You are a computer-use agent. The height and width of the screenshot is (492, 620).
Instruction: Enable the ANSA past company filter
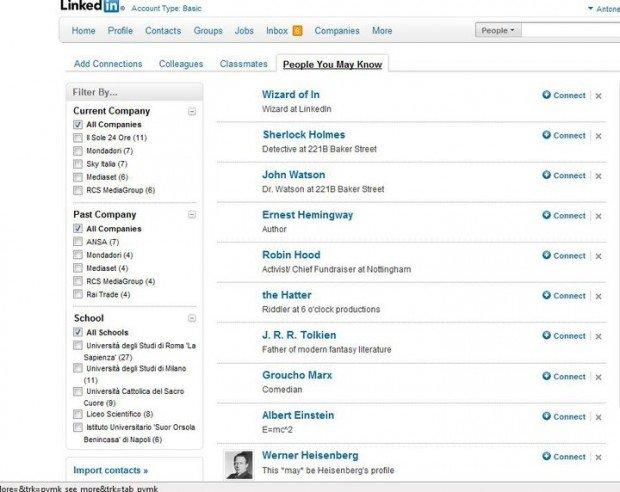tap(78, 242)
